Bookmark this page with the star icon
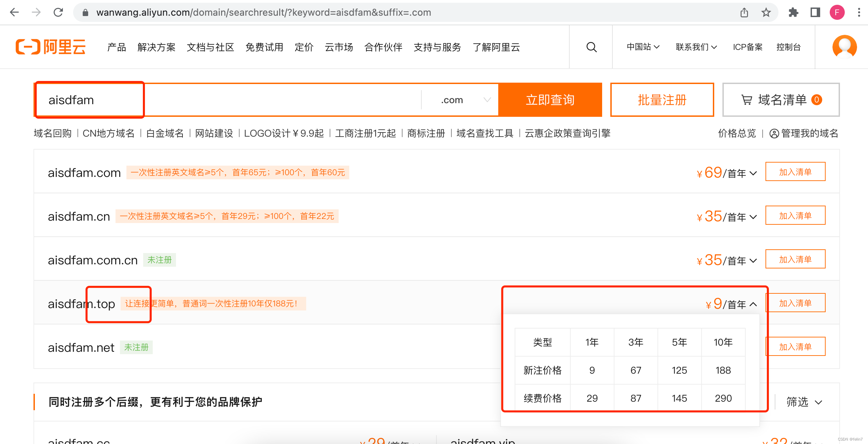 [766, 13]
